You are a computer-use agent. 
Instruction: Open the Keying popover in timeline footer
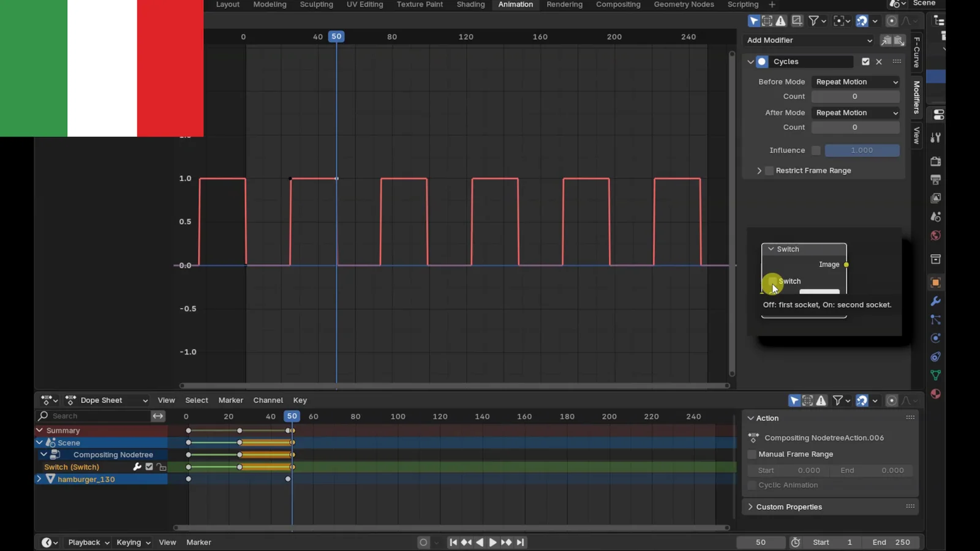point(132,542)
